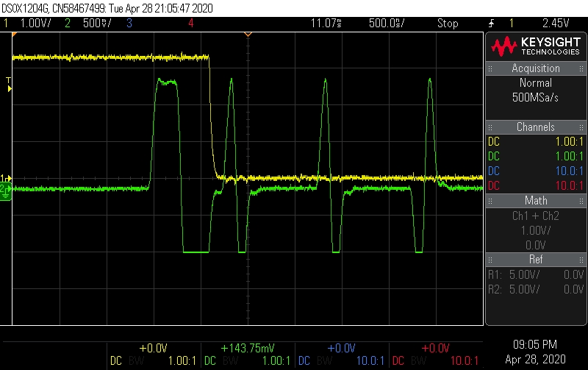Select the trigger level T marker

pyautogui.click(x=9, y=83)
